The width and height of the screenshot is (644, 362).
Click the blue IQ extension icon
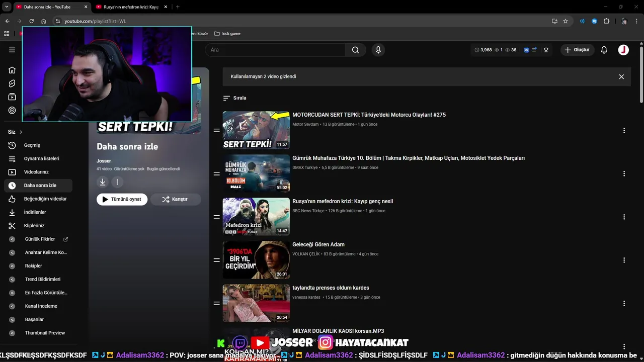(x=526, y=50)
